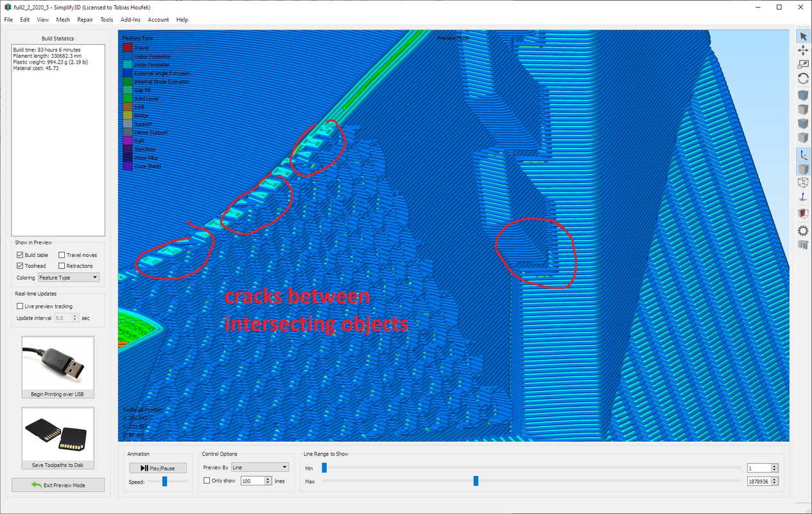Click the red Travel legend swatch
Viewport: 812px width, 514px height.
point(127,48)
